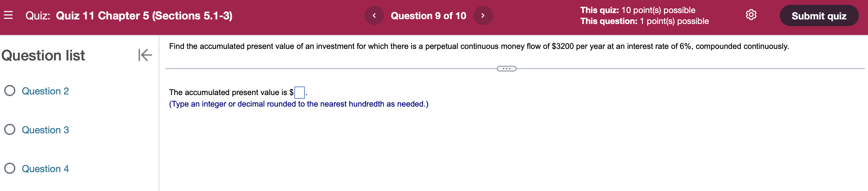
Task: Select the Question 2 radio button
Action: coord(10,91)
